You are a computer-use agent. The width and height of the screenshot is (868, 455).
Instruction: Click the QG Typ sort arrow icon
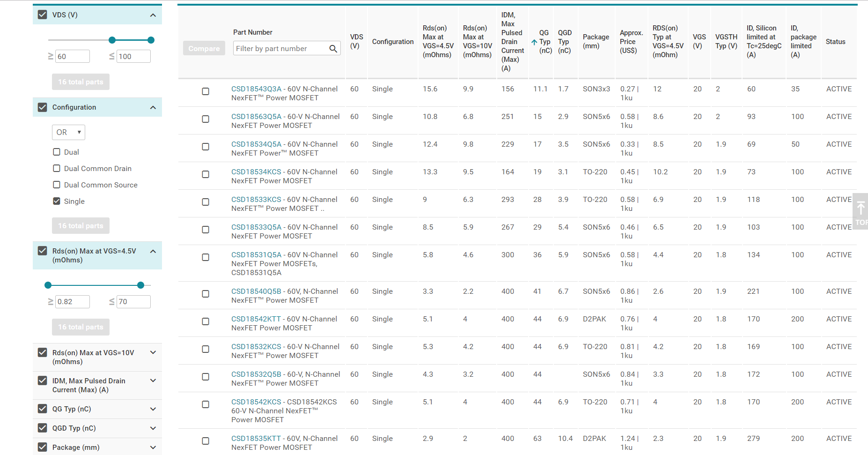click(534, 42)
